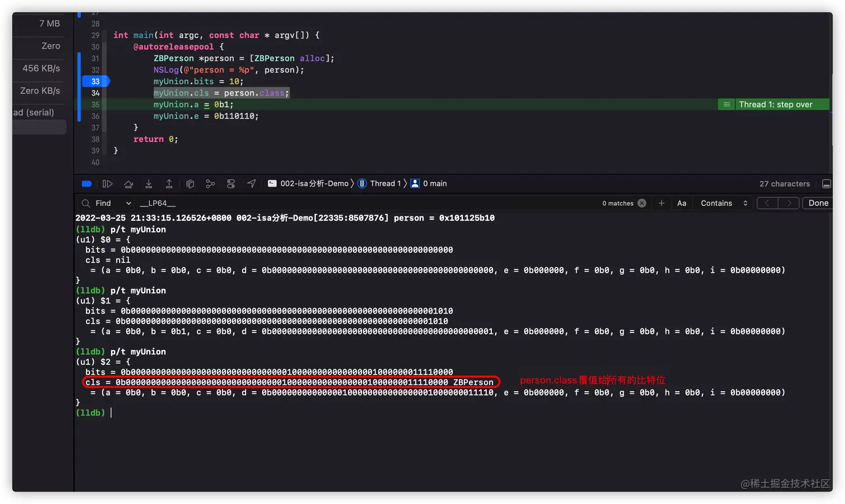Click the step over debug icon
The width and height of the screenshot is (845, 504).
pyautogui.click(x=129, y=184)
